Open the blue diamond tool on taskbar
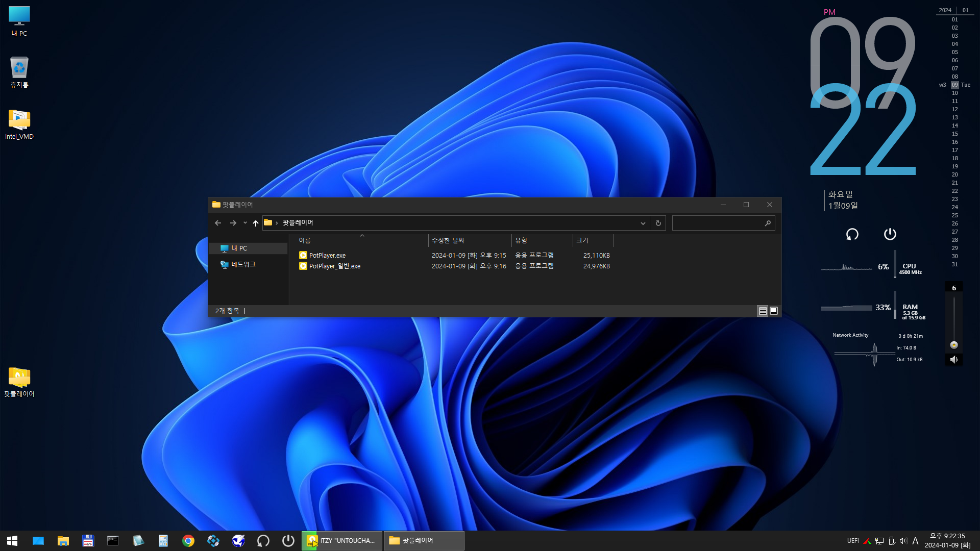Image resolution: width=980 pixels, height=551 pixels. [x=213, y=541]
